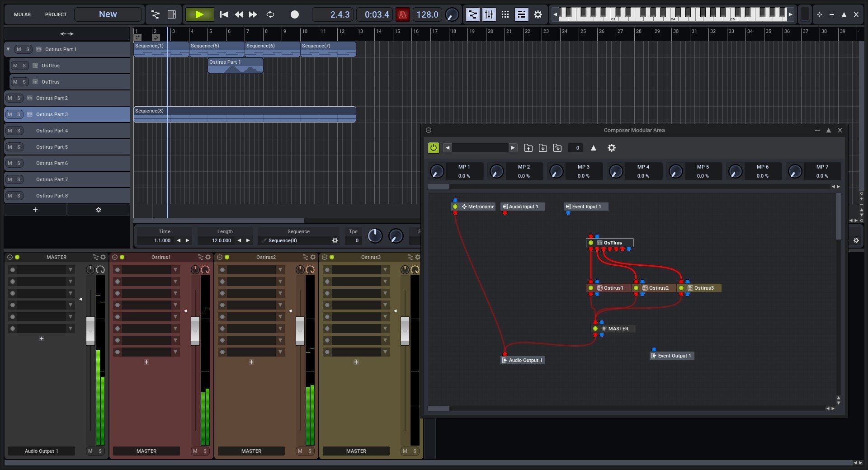Screen dimensions: 868x470
Task: Mute the Ostirus Part 2 track
Action: (x=10, y=98)
